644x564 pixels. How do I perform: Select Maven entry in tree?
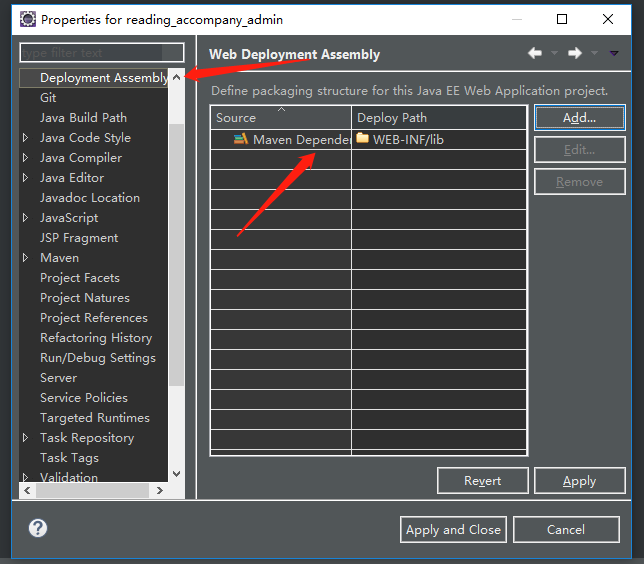(x=60, y=258)
